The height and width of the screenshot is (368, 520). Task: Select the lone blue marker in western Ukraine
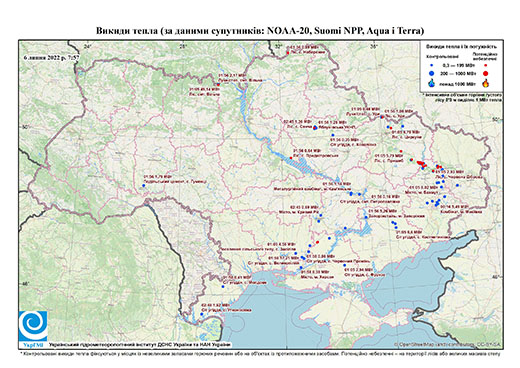144,185
